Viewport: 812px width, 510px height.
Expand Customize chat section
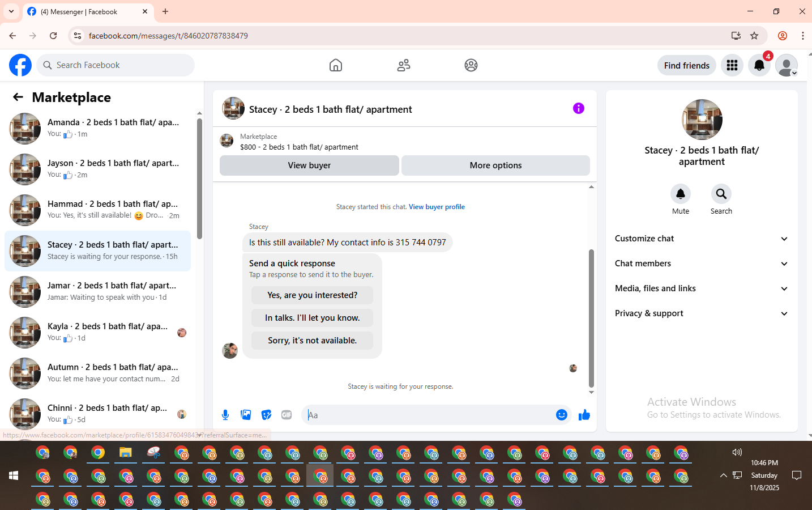[702, 239]
